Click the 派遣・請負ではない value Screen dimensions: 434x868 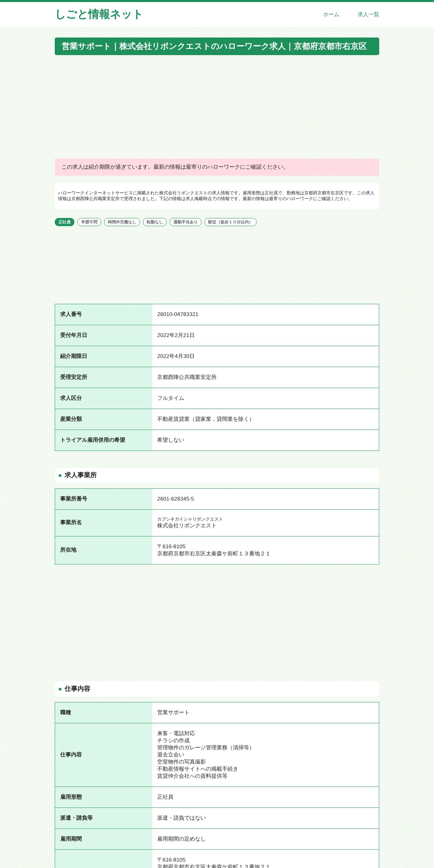pyautogui.click(x=182, y=818)
